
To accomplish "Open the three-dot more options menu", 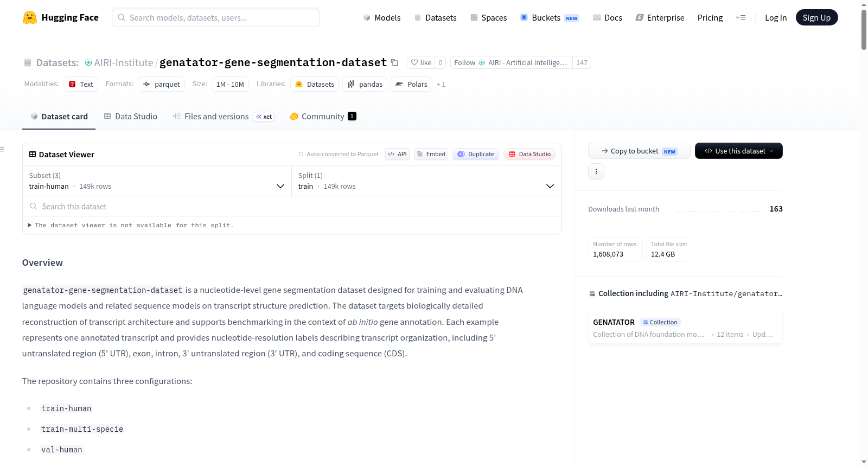I will pos(596,171).
